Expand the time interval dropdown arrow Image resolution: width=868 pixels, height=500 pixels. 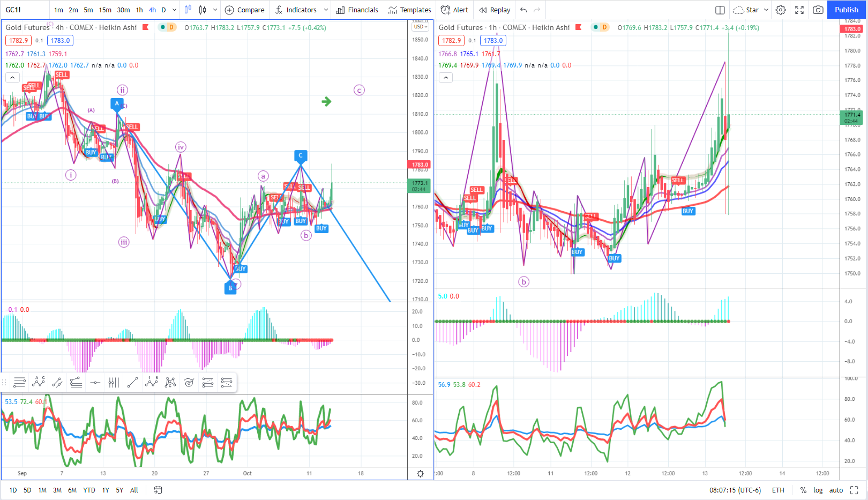point(174,10)
